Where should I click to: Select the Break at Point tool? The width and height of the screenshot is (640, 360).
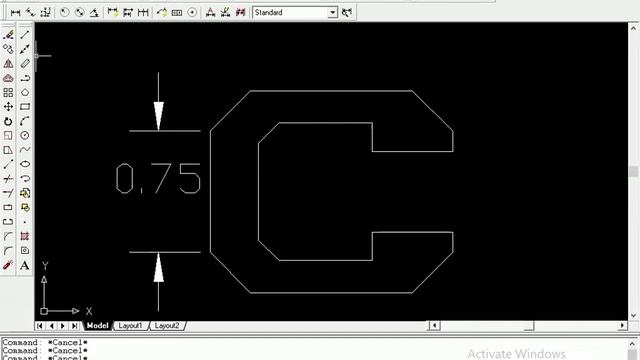coord(8,207)
